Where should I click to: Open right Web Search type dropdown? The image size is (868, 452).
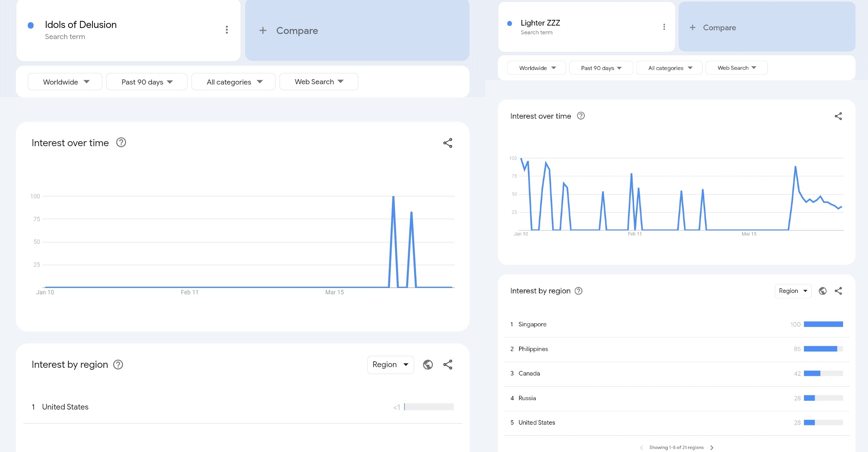(x=736, y=68)
